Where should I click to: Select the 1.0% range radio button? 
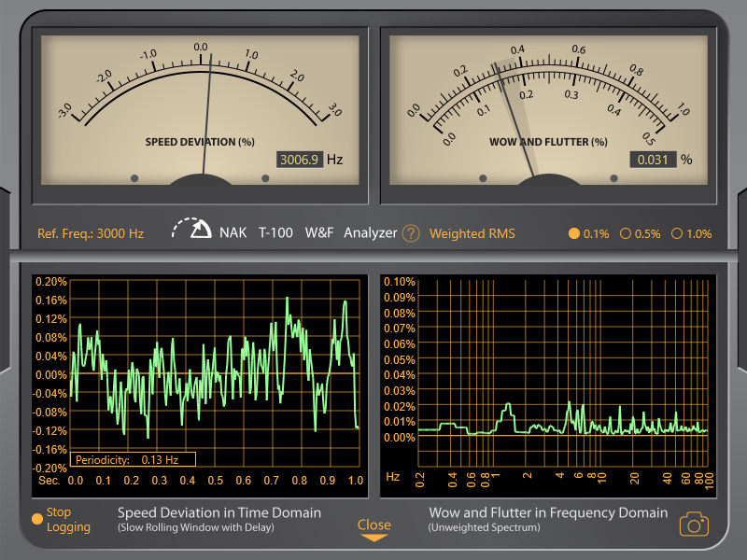click(x=677, y=234)
